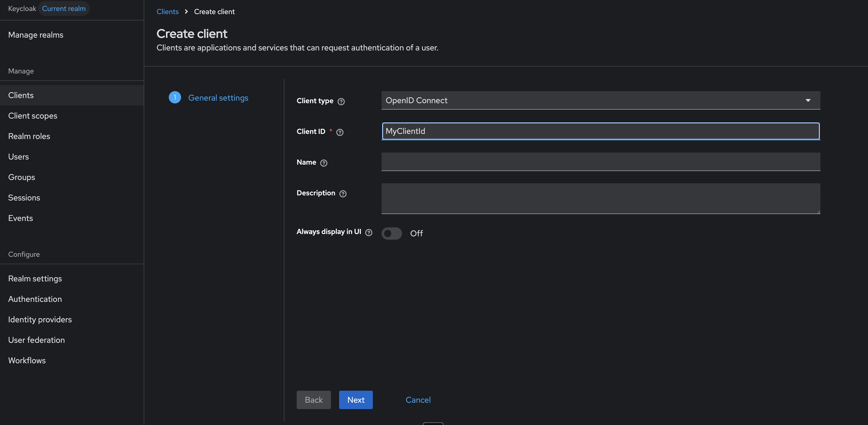Click the Name field help icon
Viewport: 868px width, 425px height.
[324, 163]
